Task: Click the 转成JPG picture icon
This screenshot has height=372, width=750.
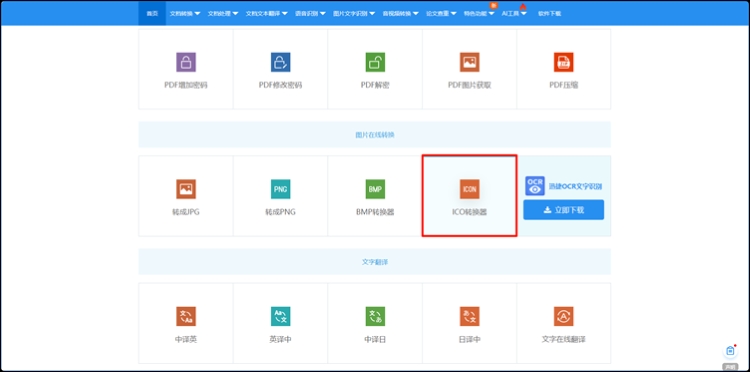Action: click(186, 189)
